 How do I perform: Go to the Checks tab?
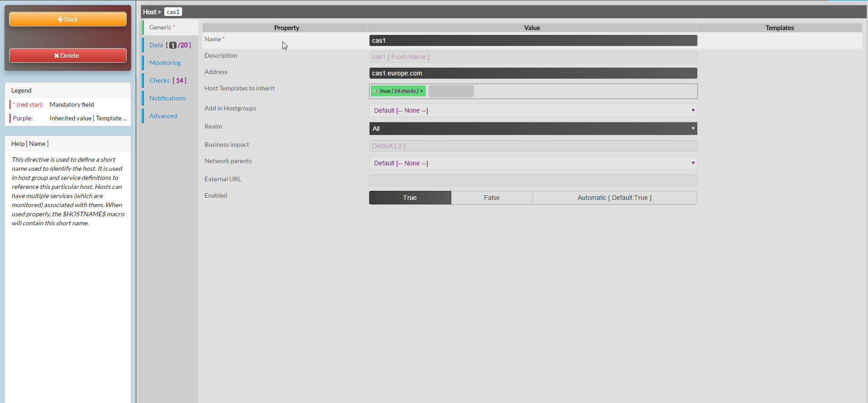(x=159, y=80)
